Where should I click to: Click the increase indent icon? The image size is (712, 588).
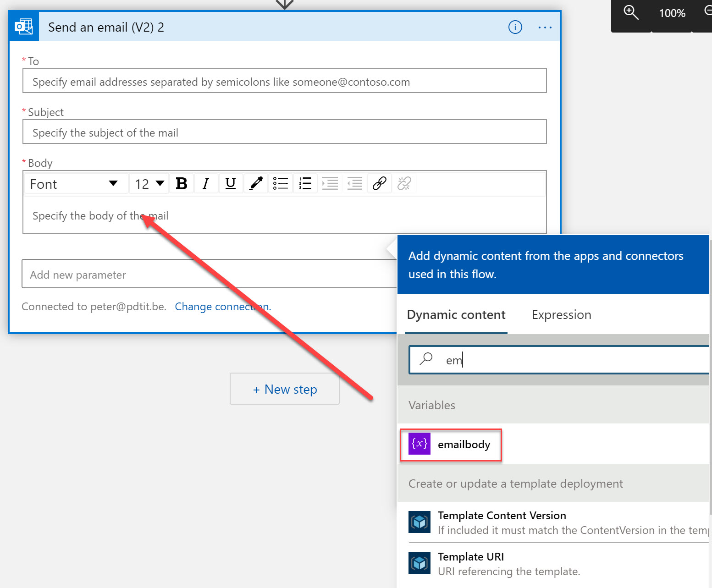(330, 184)
